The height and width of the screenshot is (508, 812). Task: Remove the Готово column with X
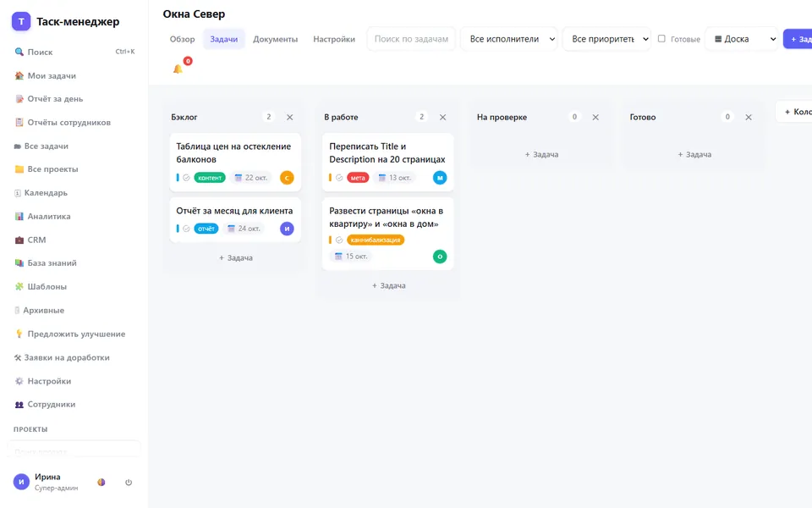pos(749,117)
